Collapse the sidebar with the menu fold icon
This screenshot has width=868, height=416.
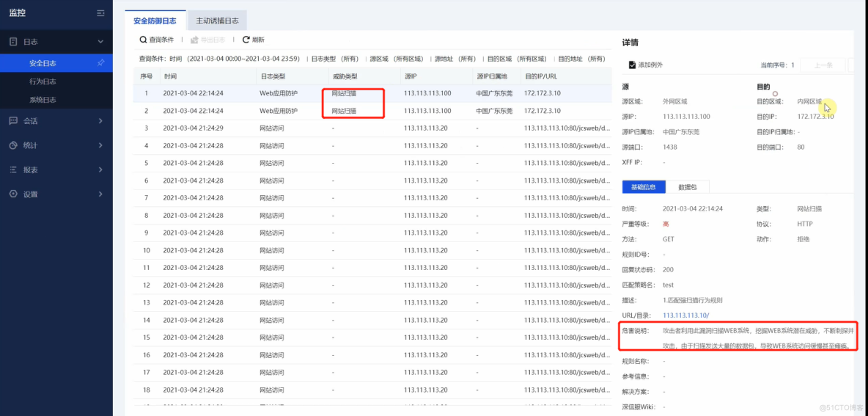(x=100, y=12)
